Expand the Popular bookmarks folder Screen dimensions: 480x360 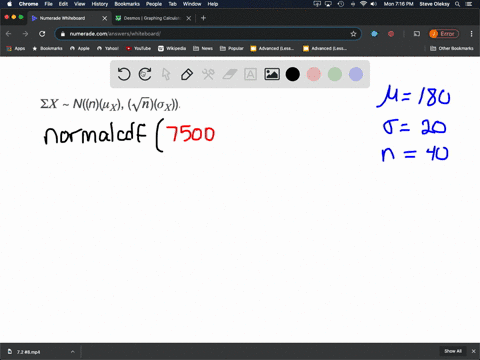point(232,48)
